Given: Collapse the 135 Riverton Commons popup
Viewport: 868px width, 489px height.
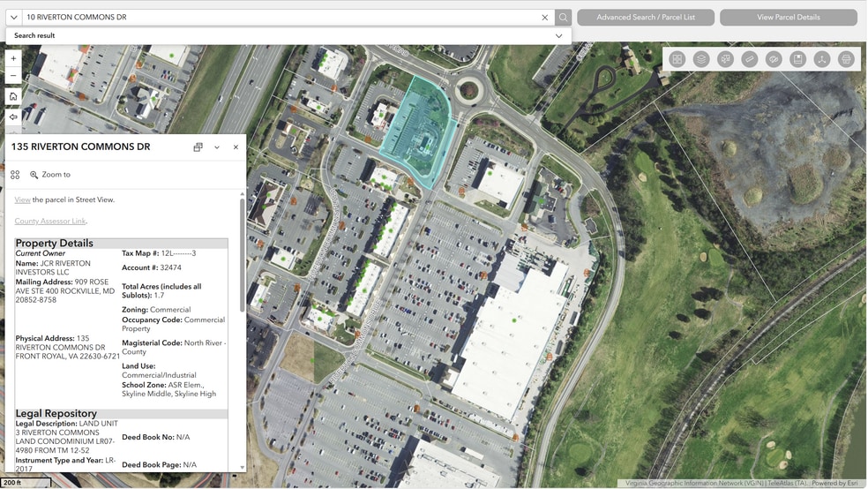Looking at the screenshot, I should [217, 147].
